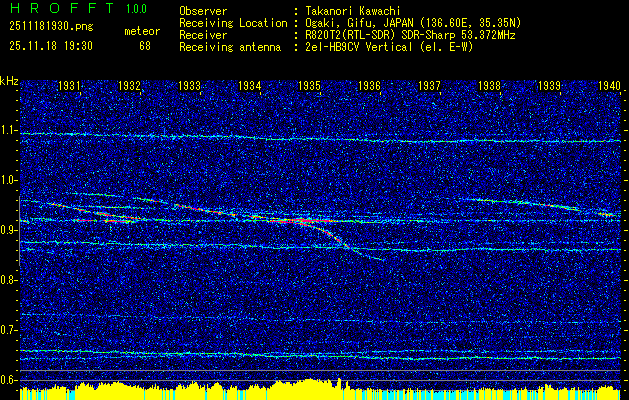This screenshot has height=400, width=629.
Task: Select the 1937 time marker
Action: (429, 87)
